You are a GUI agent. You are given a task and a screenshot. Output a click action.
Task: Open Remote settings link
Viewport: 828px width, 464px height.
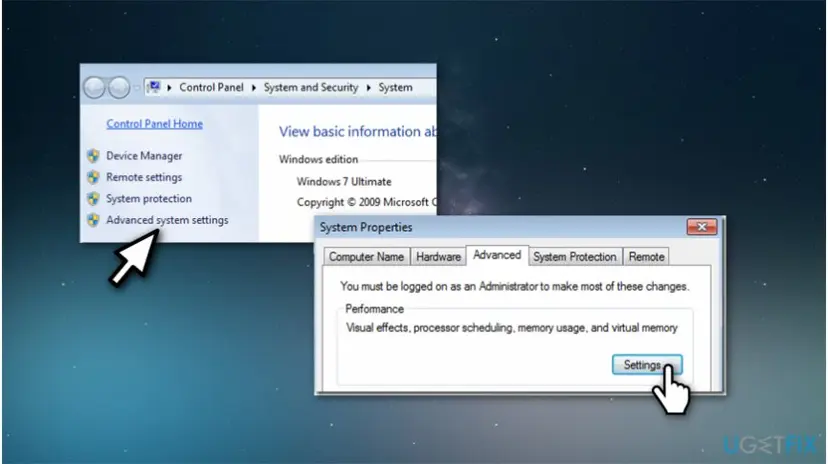click(x=144, y=177)
